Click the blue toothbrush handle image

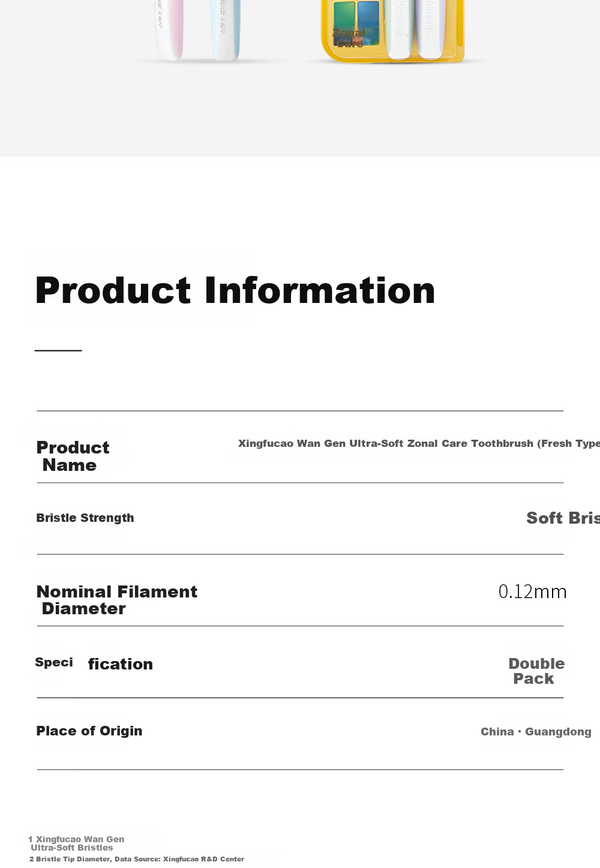tap(226, 30)
